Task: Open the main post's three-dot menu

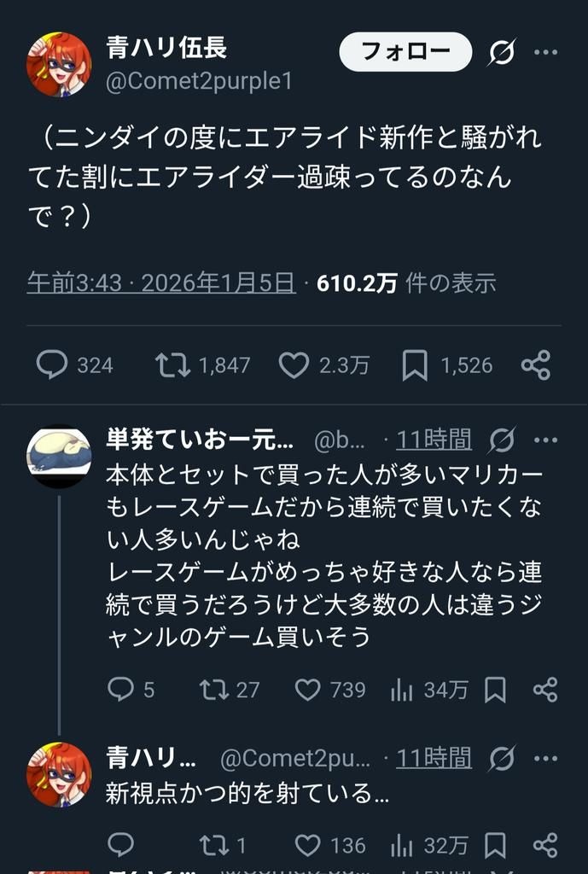Action: click(545, 52)
